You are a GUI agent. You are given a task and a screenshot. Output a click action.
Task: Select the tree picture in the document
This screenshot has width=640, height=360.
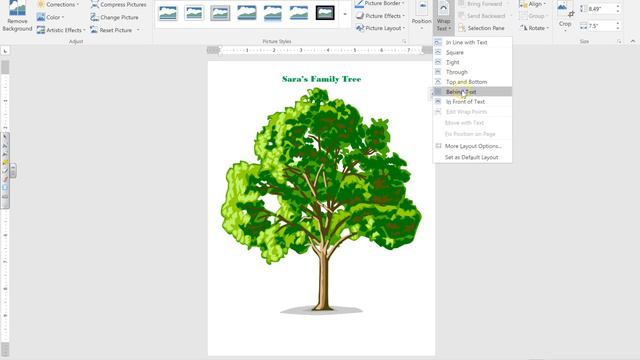tap(322, 201)
